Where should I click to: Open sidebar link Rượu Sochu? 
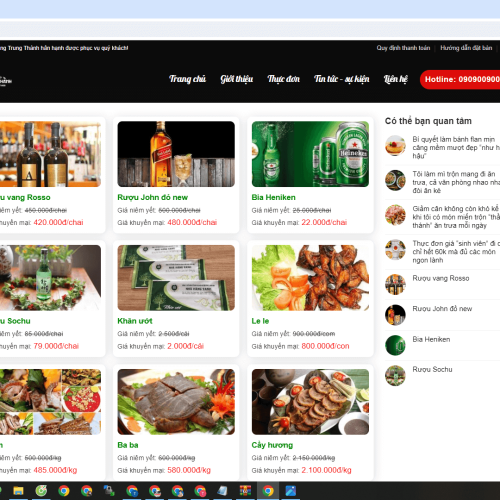[x=432, y=369]
